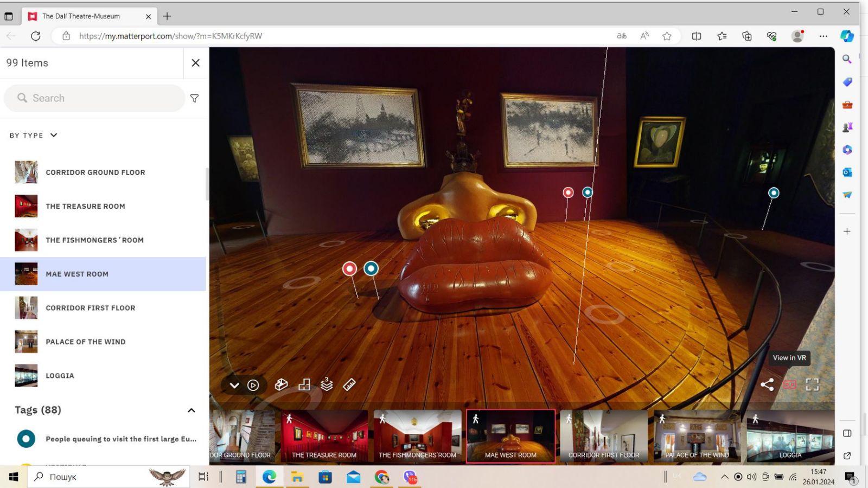Select CORRIDOR FIRST FLOOR in the list
Viewport: 868px width, 488px height.
[103, 308]
